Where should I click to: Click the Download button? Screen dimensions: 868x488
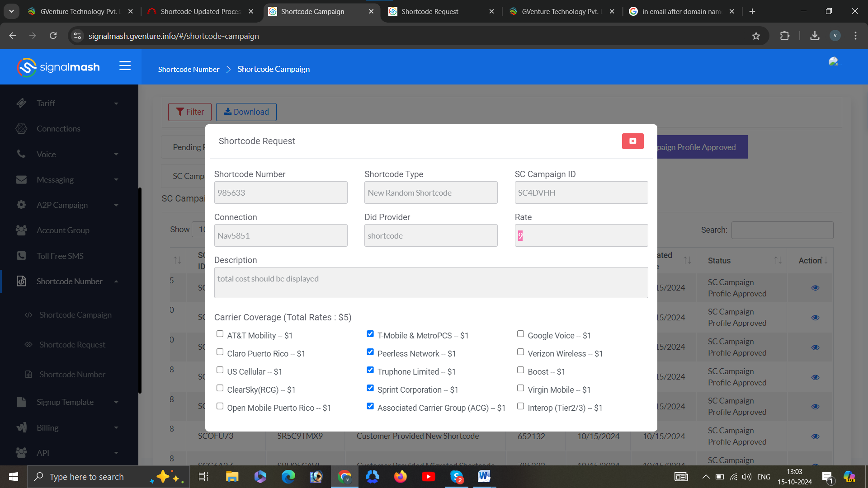[246, 112]
